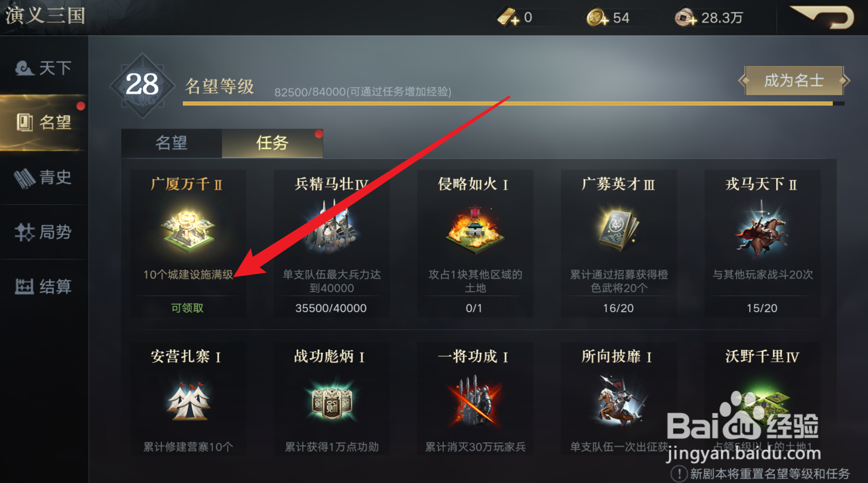This screenshot has width=868, height=483.
Task: Tap the gold coin currency icon showing 54
Action: [597, 18]
